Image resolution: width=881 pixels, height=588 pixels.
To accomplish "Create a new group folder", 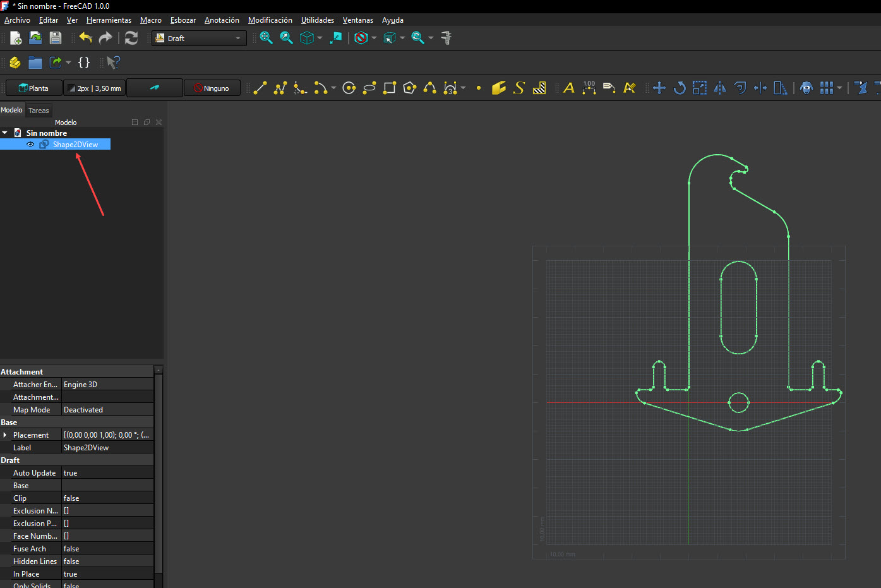I will coord(35,63).
